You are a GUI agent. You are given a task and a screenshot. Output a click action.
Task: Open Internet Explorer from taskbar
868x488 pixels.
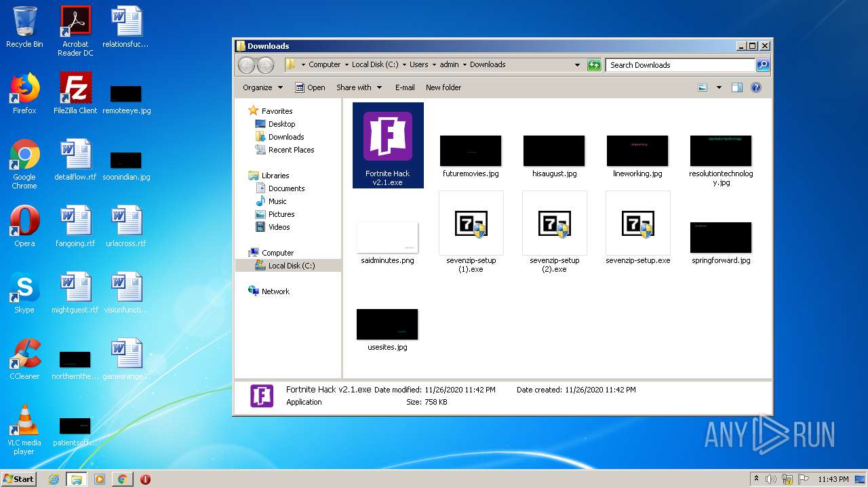[x=54, y=479]
